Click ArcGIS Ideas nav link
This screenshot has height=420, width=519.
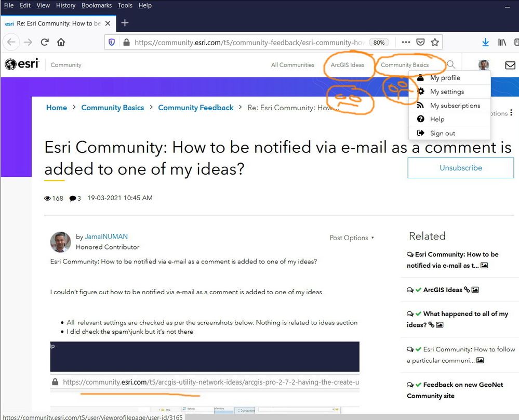[x=348, y=65]
